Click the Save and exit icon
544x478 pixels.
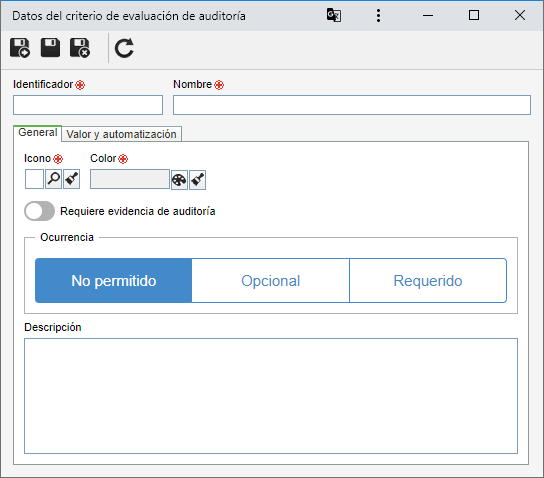point(80,48)
